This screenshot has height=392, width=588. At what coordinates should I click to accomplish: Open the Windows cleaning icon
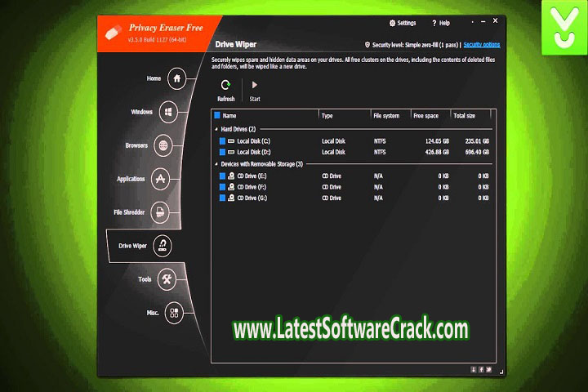(168, 112)
